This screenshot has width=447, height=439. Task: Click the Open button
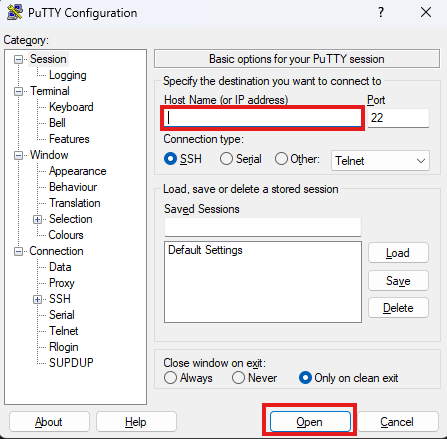coord(310,422)
